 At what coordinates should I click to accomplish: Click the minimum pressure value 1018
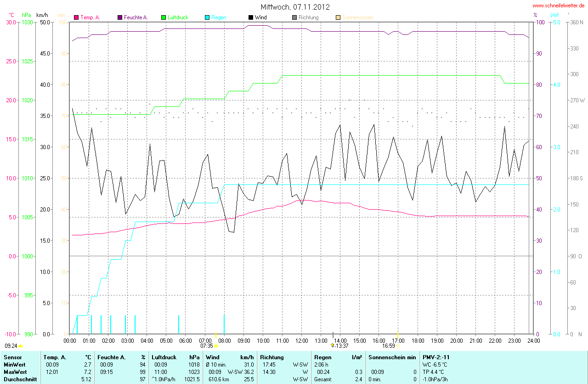point(194,364)
